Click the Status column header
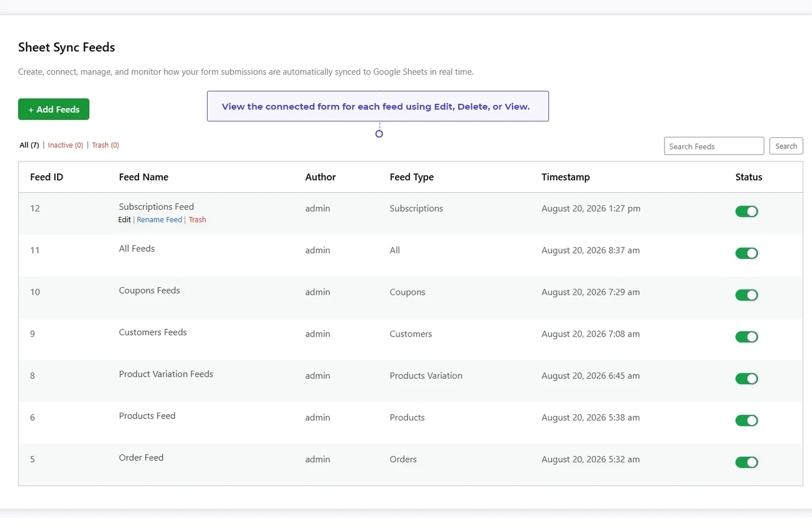 tap(748, 177)
